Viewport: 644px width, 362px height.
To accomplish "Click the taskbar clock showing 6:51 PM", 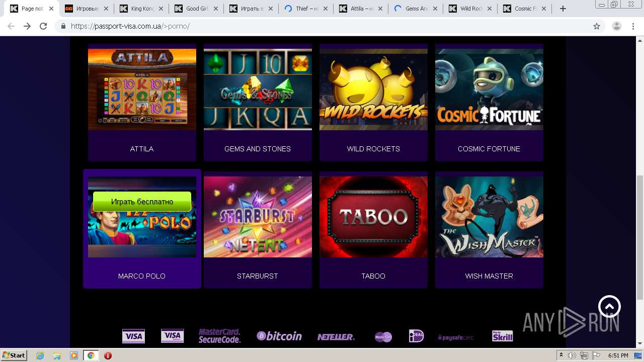I will pyautogui.click(x=618, y=355).
